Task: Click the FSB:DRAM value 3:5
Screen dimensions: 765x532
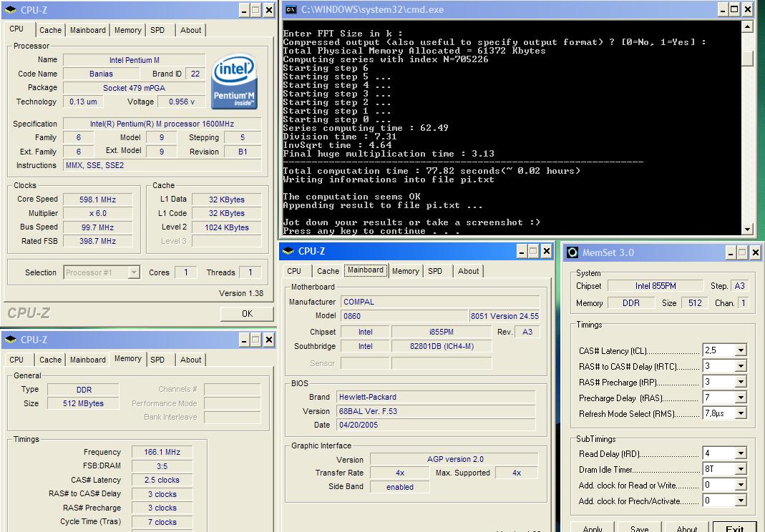Action: (162, 466)
